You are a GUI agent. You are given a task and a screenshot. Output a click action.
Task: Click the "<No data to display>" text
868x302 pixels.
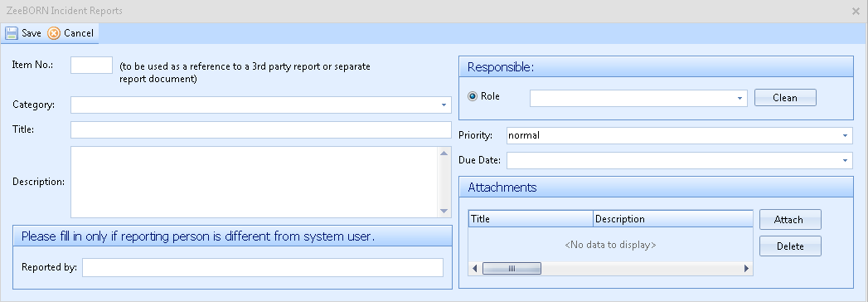tap(611, 245)
